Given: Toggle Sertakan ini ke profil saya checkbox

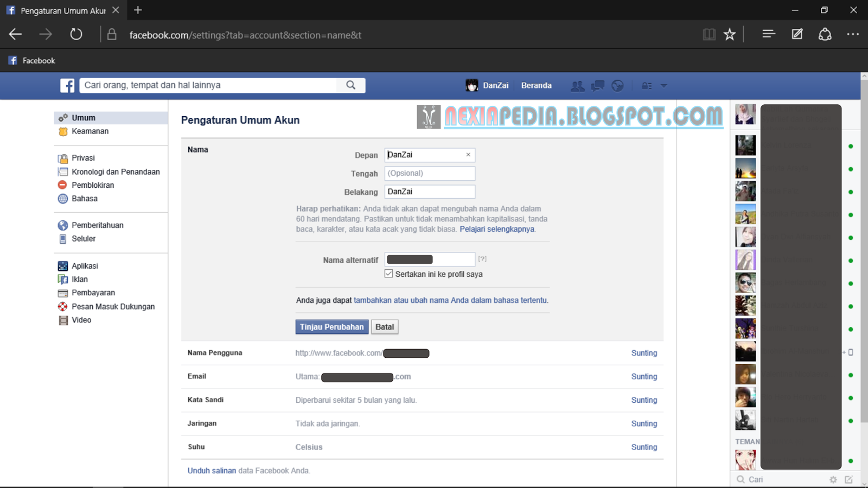Looking at the screenshot, I should pyautogui.click(x=388, y=274).
